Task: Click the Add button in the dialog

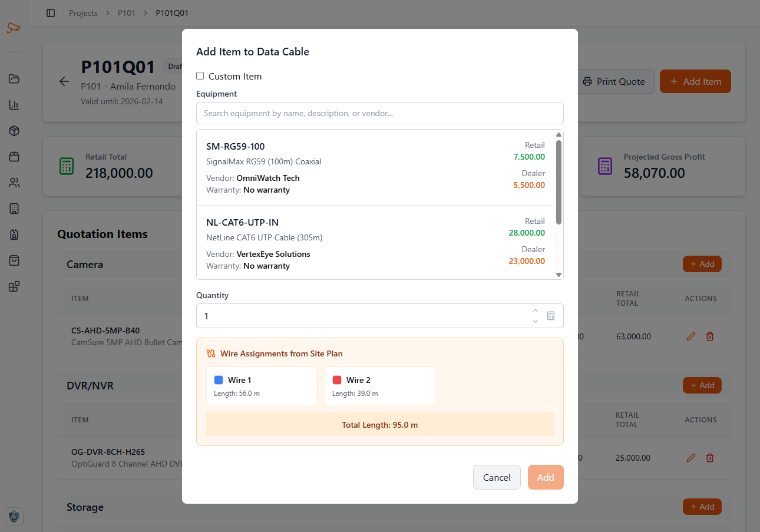Action: pos(545,477)
